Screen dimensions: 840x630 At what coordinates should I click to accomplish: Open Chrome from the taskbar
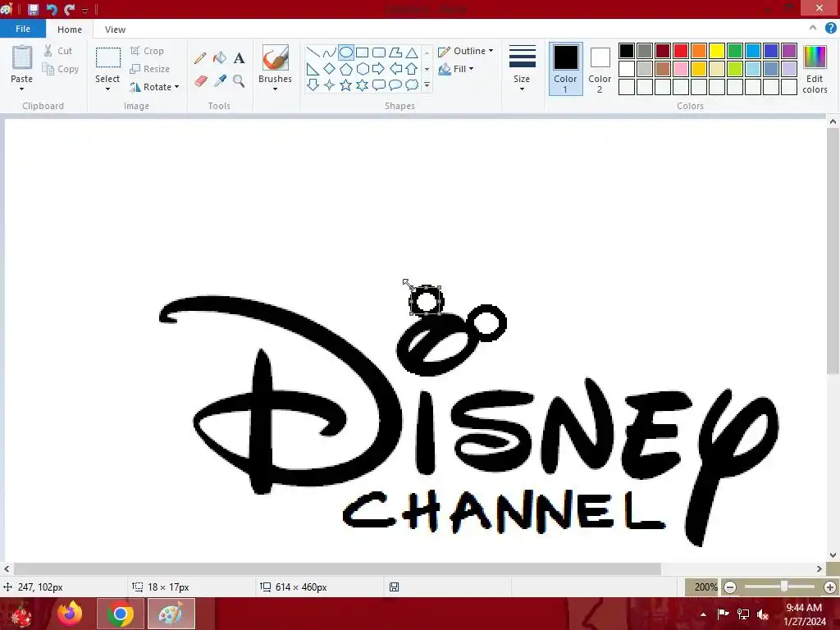(x=121, y=614)
